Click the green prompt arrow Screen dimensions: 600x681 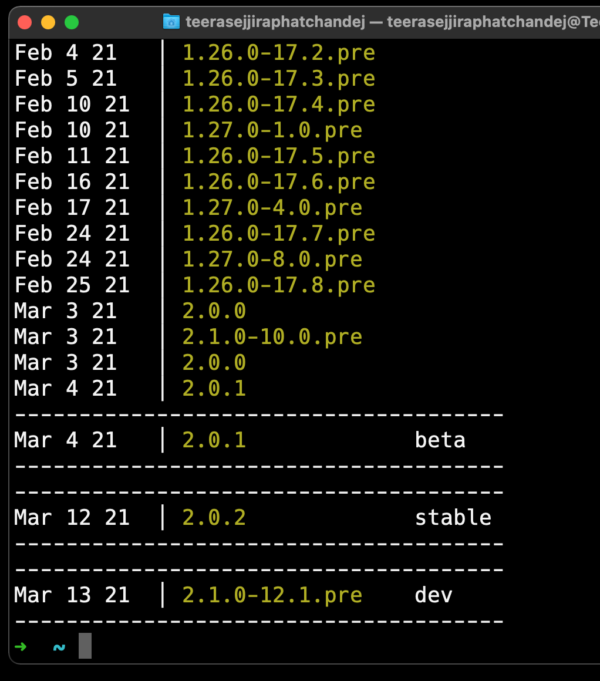click(x=20, y=647)
